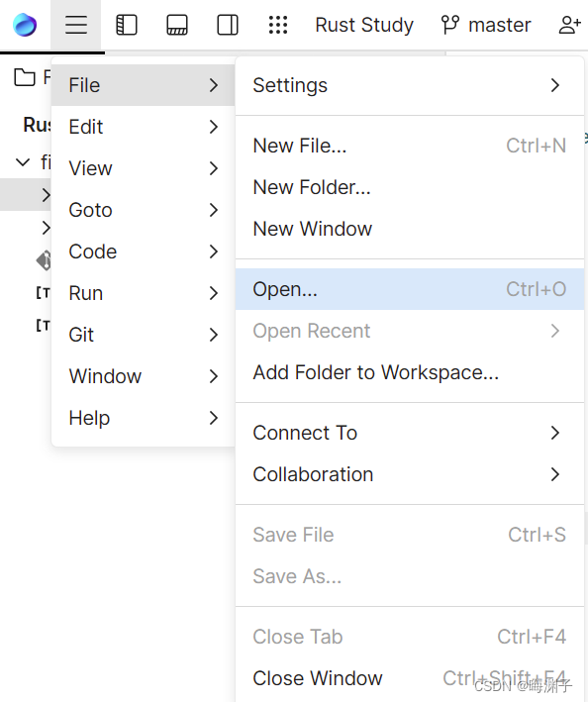Expand the Settings submenu arrow

point(555,85)
